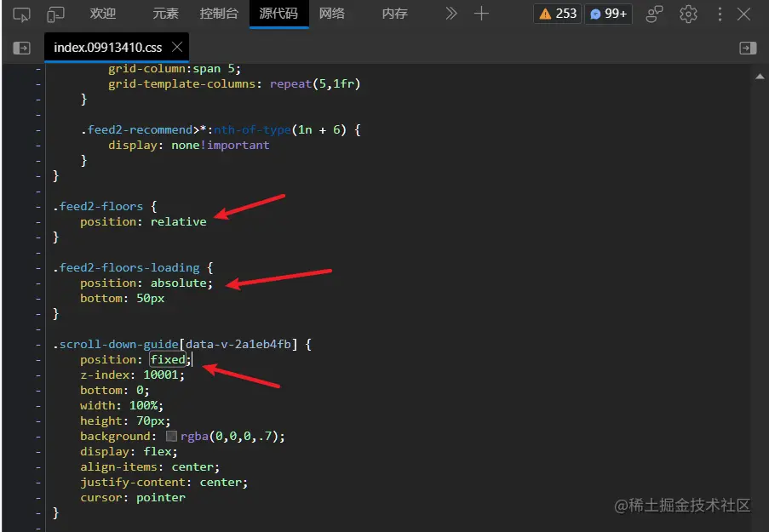The width and height of the screenshot is (769, 532).
Task: Click the 'bottom: 0;' line
Action: tap(115, 390)
